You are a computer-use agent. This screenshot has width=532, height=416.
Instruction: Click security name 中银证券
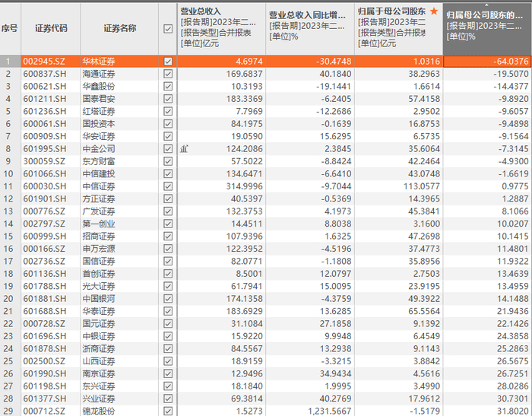click(x=99, y=336)
